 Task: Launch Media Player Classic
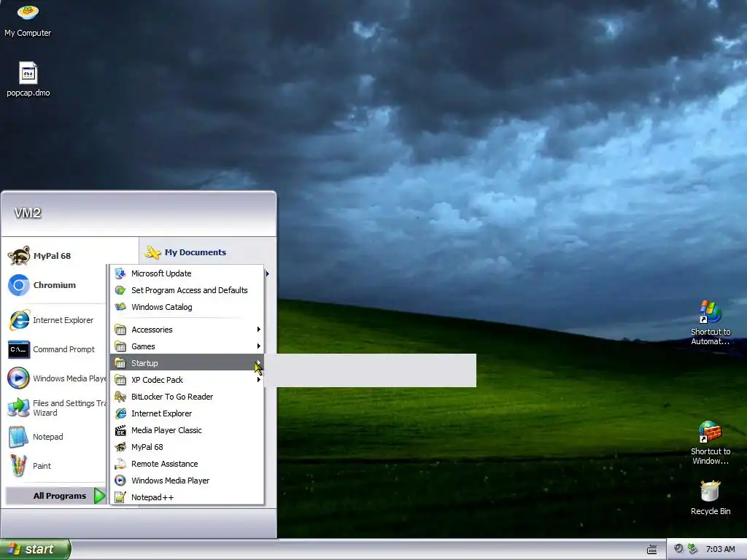[187, 430]
